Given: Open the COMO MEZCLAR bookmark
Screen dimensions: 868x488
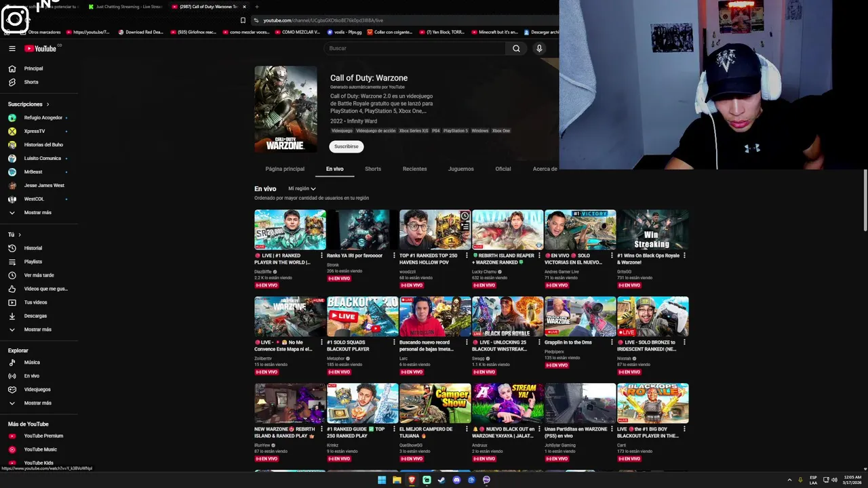Looking at the screenshot, I should (297, 32).
